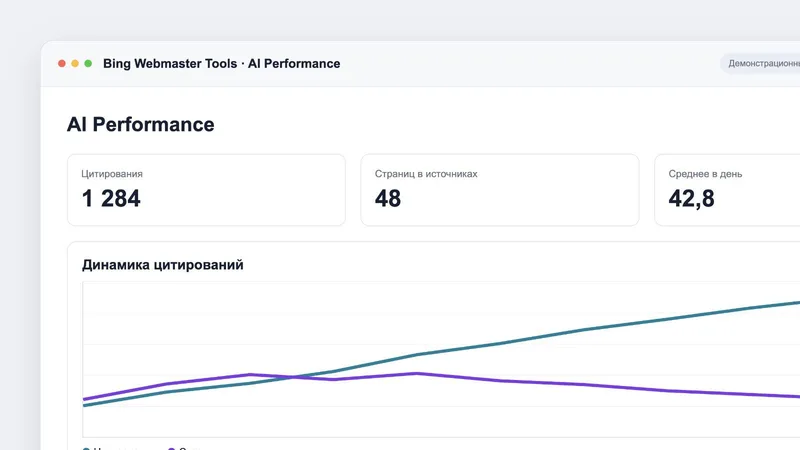Click the red close window dot
Image resolution: width=800 pixels, height=450 pixels.
(x=62, y=63)
